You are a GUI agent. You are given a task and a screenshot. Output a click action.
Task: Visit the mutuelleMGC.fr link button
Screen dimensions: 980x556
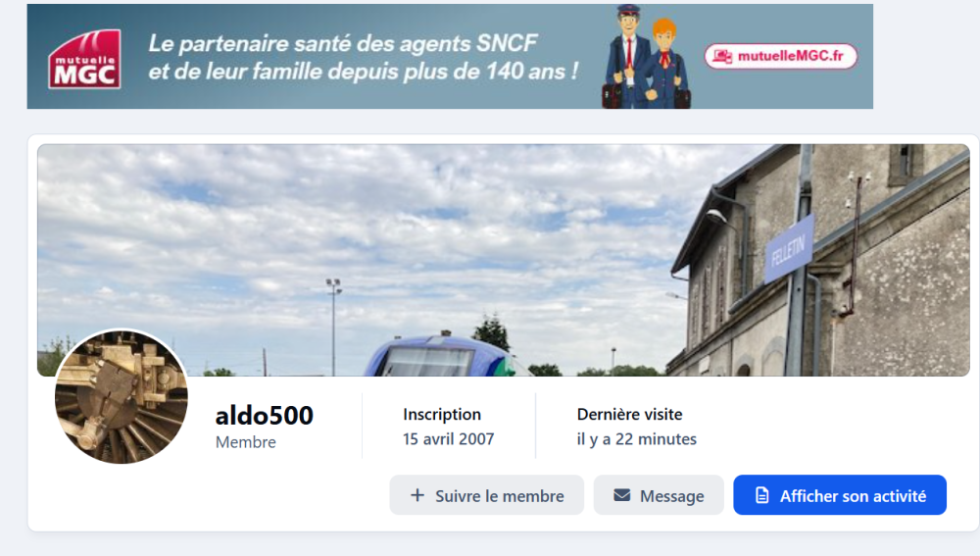(781, 56)
